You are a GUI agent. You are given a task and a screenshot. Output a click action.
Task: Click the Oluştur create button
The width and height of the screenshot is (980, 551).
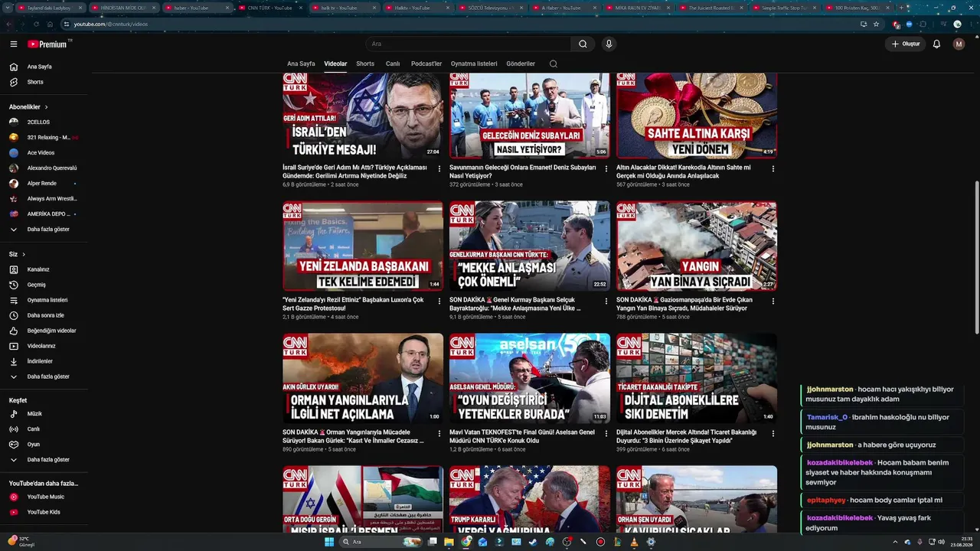(x=905, y=44)
